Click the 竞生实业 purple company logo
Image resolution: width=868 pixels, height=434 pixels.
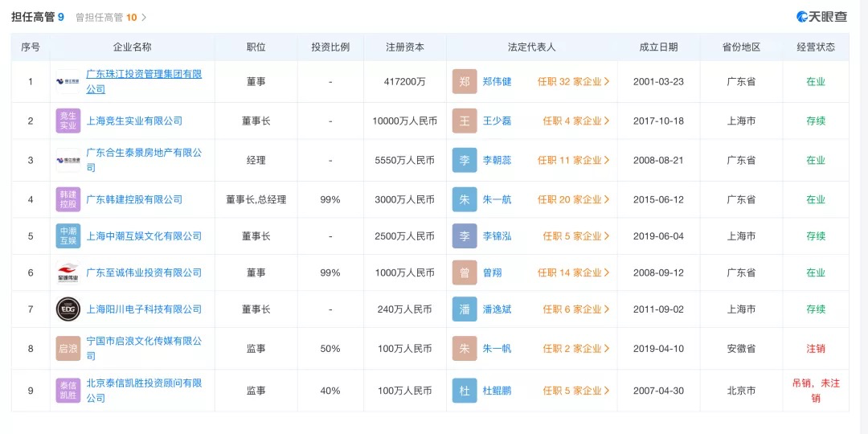(x=68, y=121)
